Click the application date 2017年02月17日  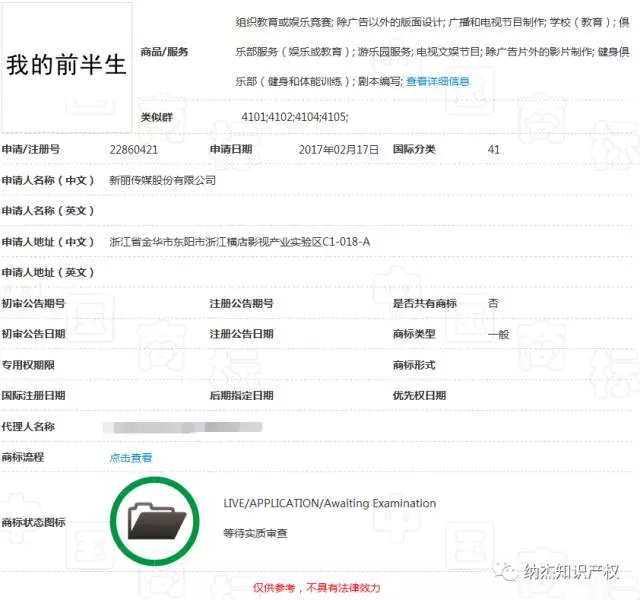tap(339, 149)
